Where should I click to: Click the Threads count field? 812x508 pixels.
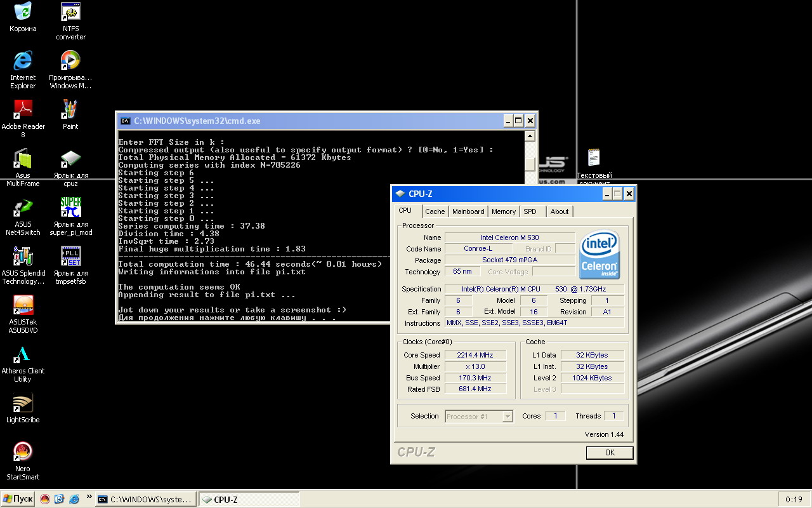pyautogui.click(x=613, y=416)
